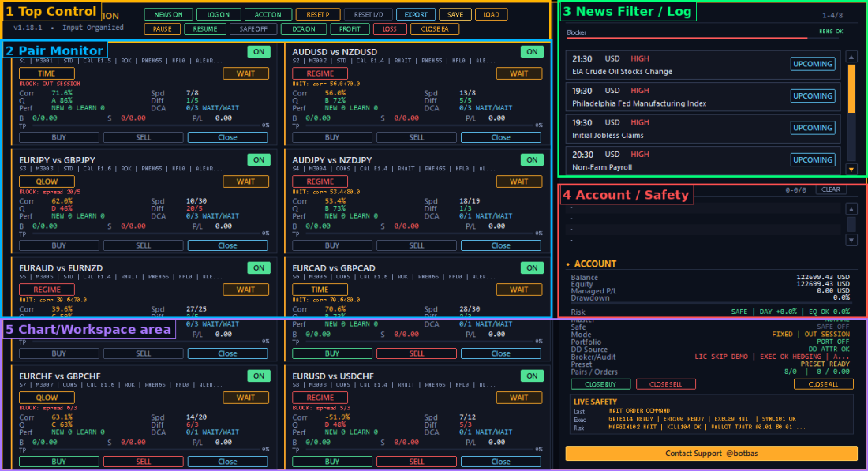Click the WAIT badge on the AUDJPY vs NZDJPY card
Viewport: 868px width, 471px height.
[518, 181]
